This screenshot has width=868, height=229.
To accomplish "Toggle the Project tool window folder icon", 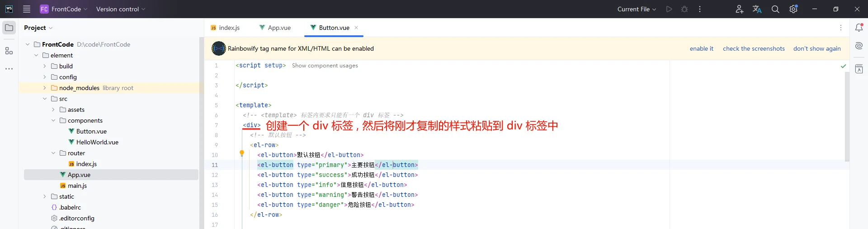I will tap(9, 28).
